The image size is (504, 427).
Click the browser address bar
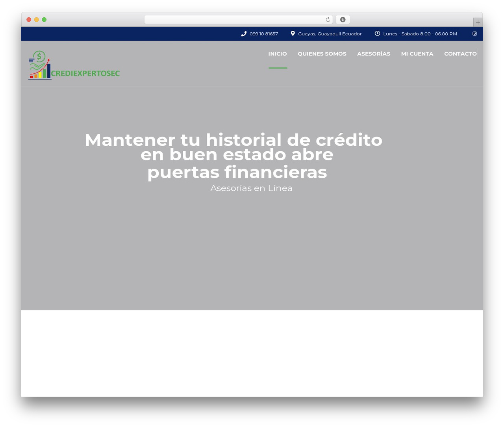point(238,20)
